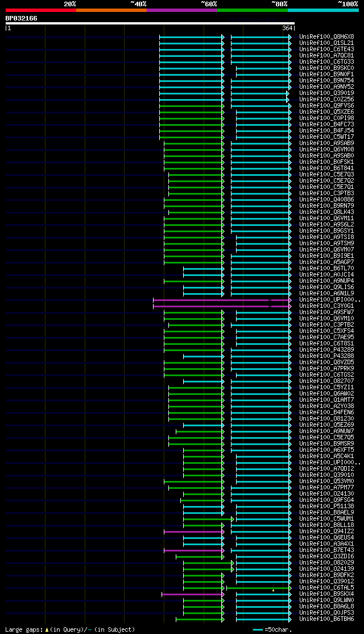This screenshot has width=364, height=634.
Task: Open UniRef100_Q9FSG4 hit
Action: coord(327,501)
